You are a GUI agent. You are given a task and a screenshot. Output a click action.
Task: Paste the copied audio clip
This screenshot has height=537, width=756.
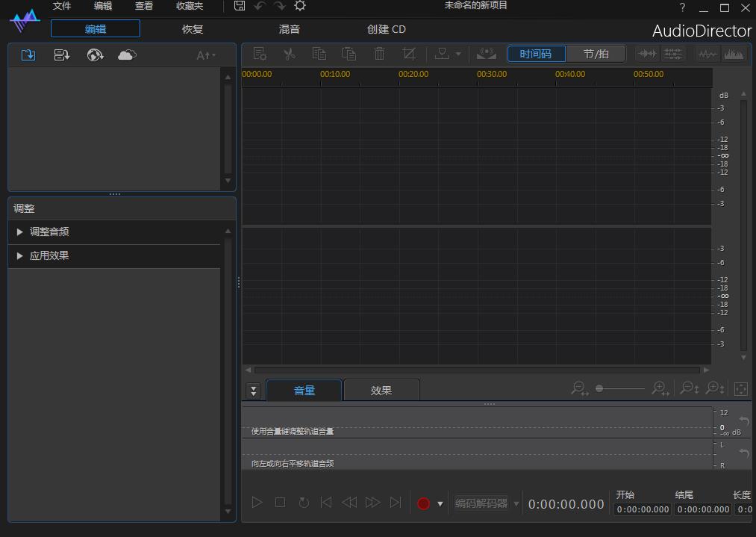coord(349,53)
